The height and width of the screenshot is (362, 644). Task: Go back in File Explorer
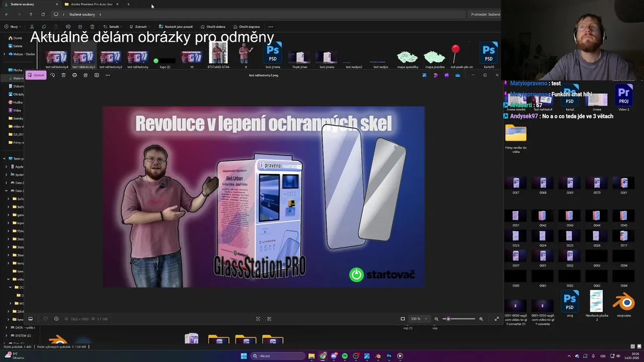point(7,14)
